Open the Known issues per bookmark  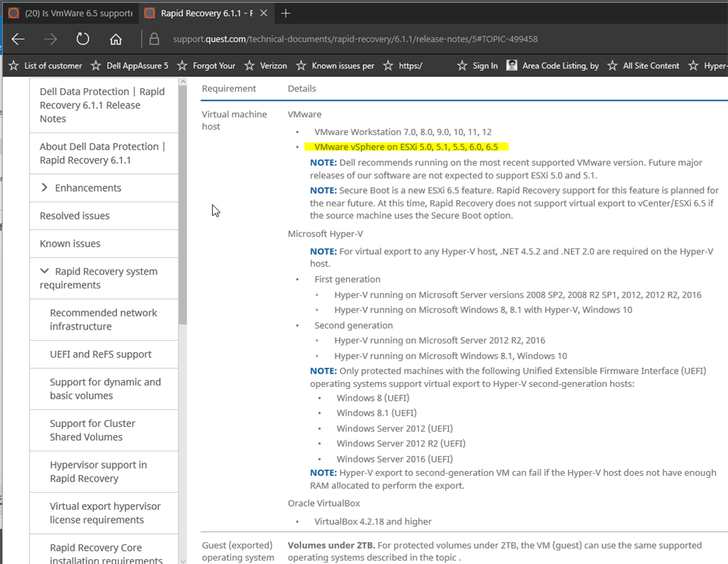pos(335,66)
